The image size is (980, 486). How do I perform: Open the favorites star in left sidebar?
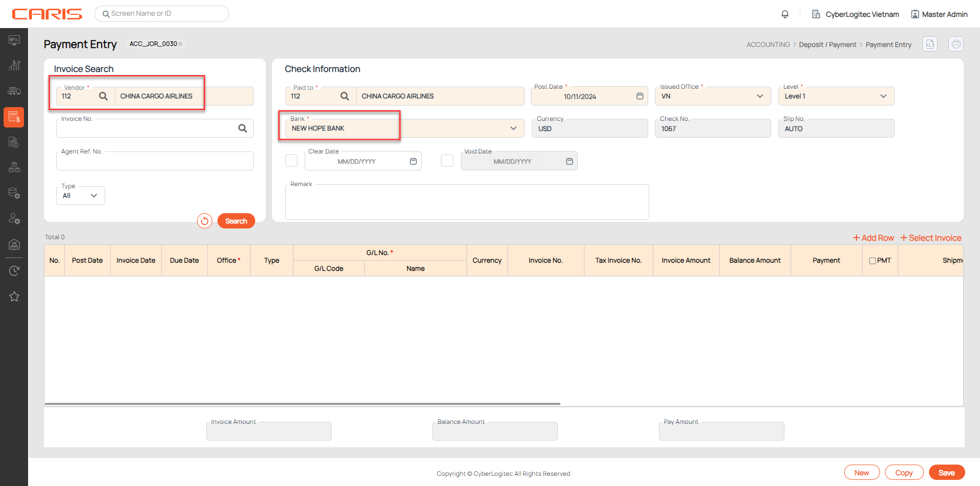pyautogui.click(x=14, y=296)
